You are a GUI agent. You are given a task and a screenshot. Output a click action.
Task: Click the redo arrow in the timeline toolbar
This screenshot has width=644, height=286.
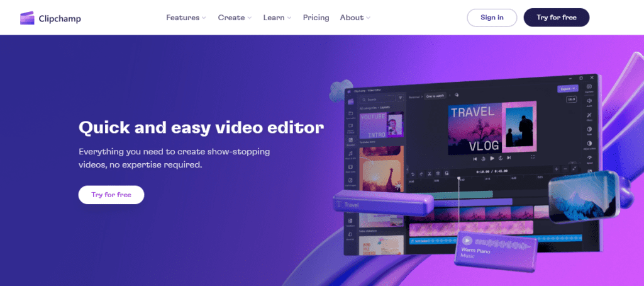[421, 174]
